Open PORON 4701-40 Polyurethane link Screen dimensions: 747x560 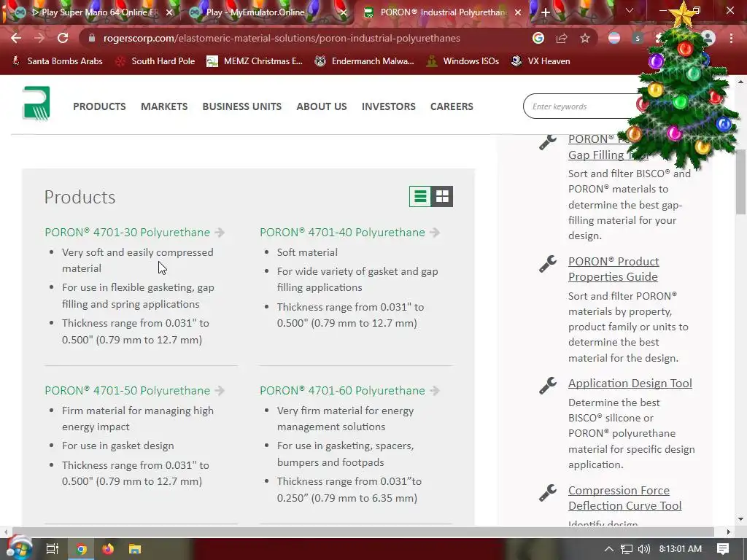point(342,233)
